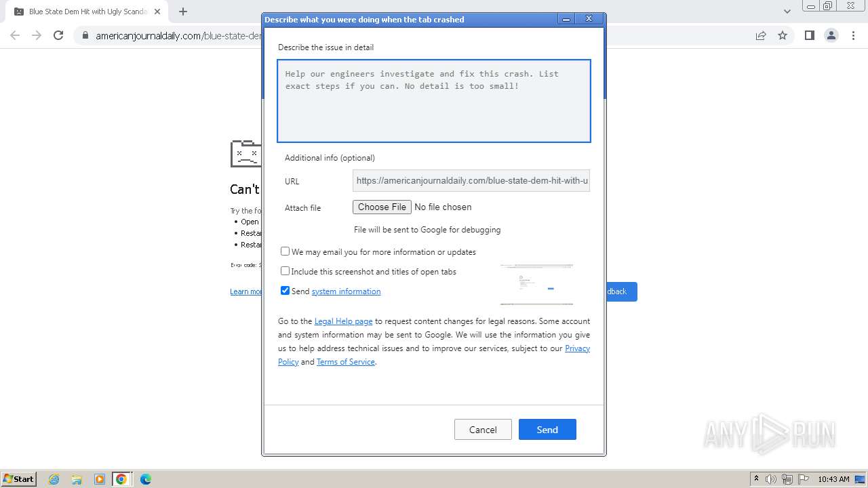Open File Explorer from taskbar
Viewport: 868px width, 488px height.
pos(77,479)
